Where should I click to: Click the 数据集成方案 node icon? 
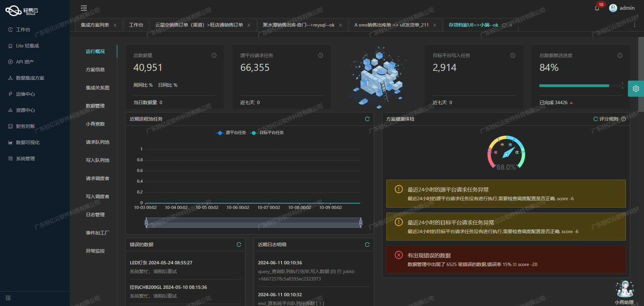coord(10,78)
